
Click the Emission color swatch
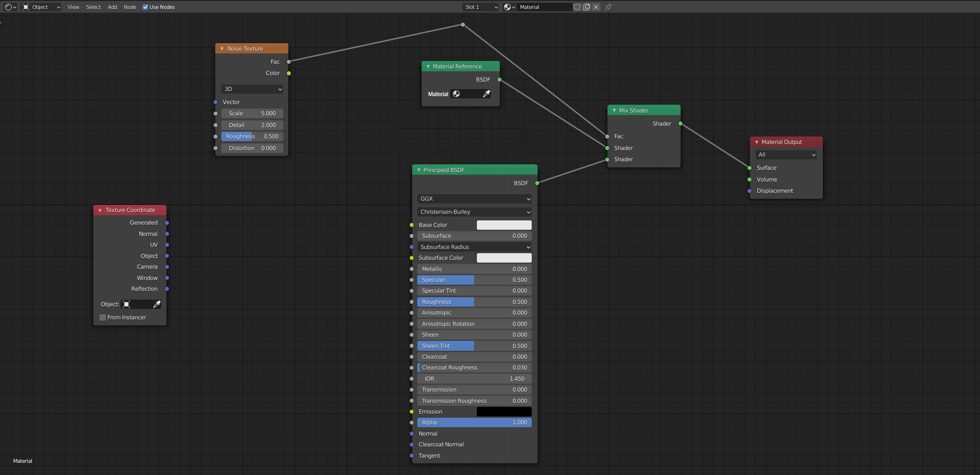(504, 412)
